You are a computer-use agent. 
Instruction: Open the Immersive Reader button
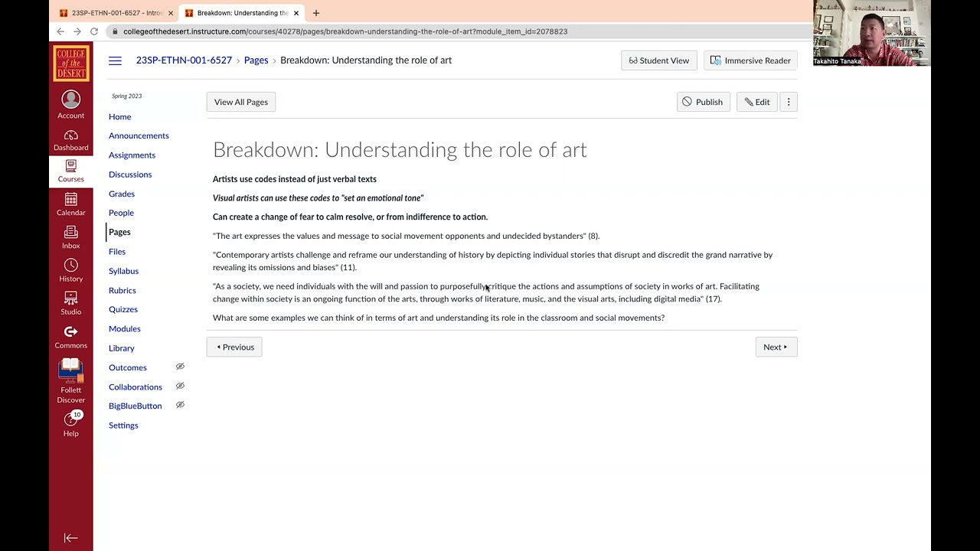click(750, 60)
